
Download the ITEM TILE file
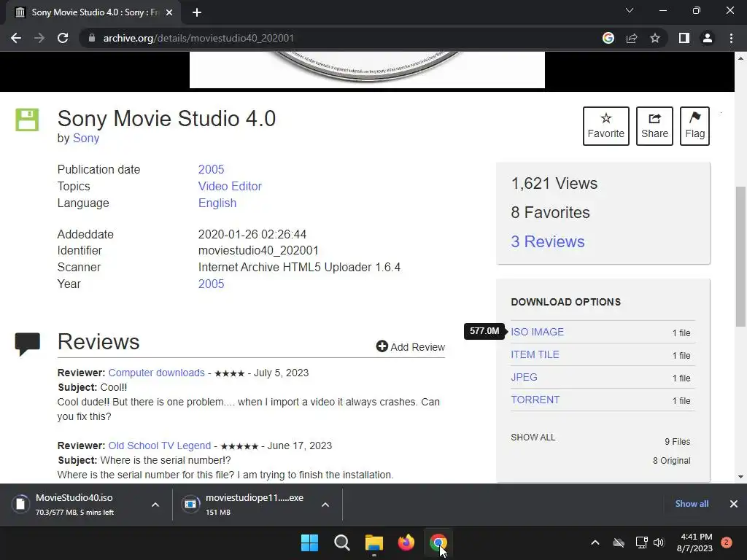(x=535, y=355)
